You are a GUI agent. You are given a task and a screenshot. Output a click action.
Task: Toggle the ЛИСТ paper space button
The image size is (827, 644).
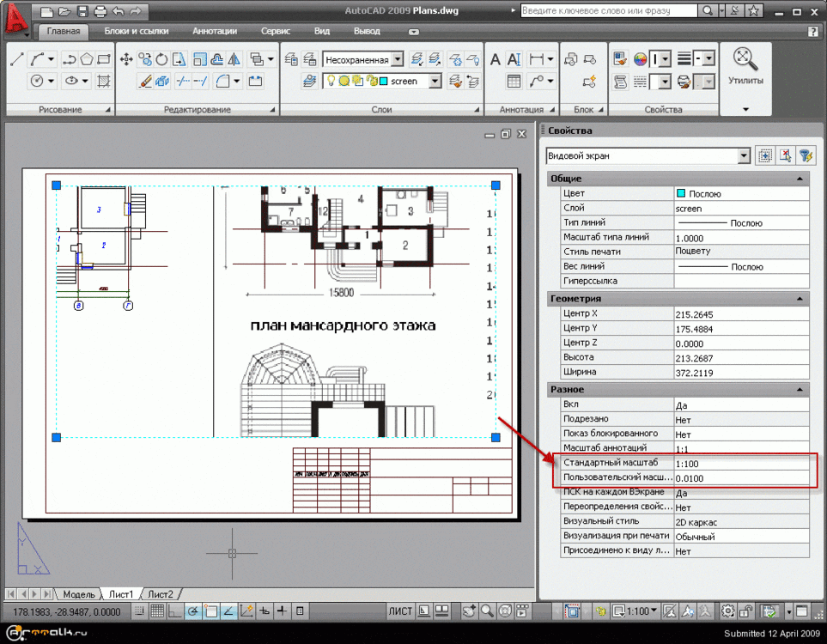(x=400, y=611)
